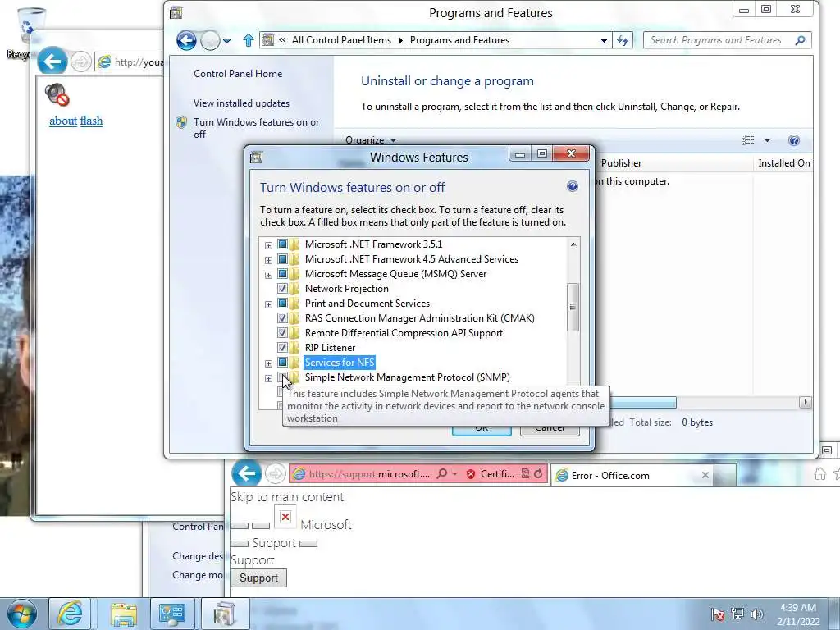Click Windows Features list vertical scrollbar thumb
The height and width of the screenshot is (630, 840).
tap(573, 307)
